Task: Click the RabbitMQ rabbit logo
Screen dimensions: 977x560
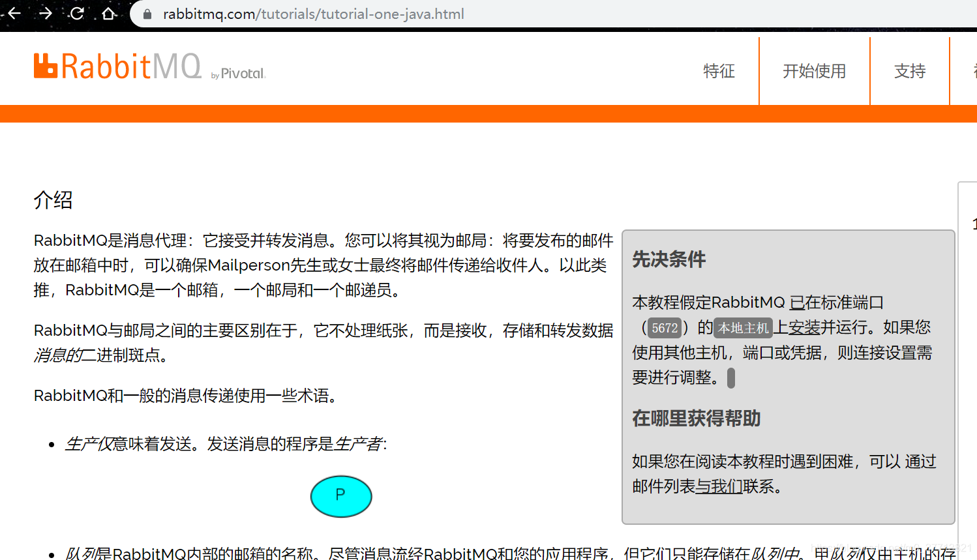Action: pyautogui.click(x=44, y=66)
